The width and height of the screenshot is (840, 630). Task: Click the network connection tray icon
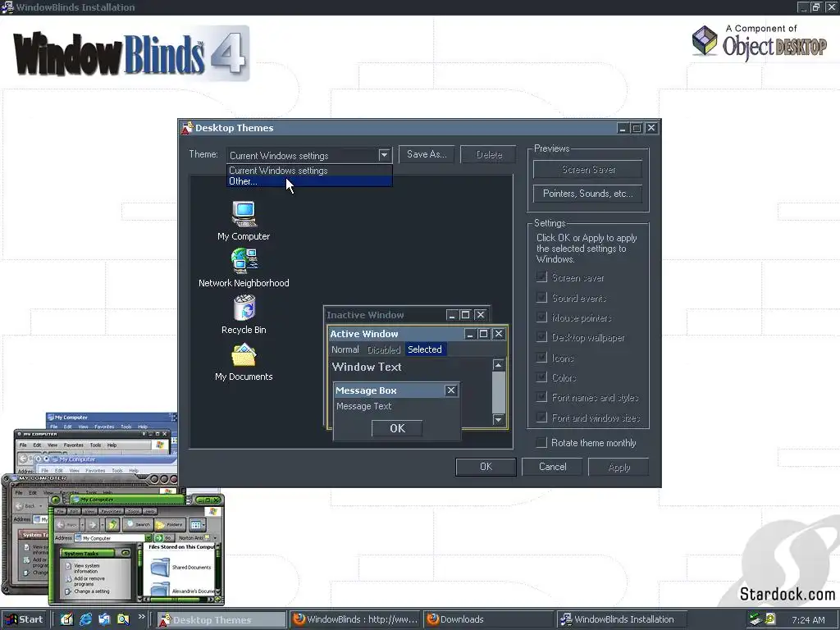(x=756, y=619)
